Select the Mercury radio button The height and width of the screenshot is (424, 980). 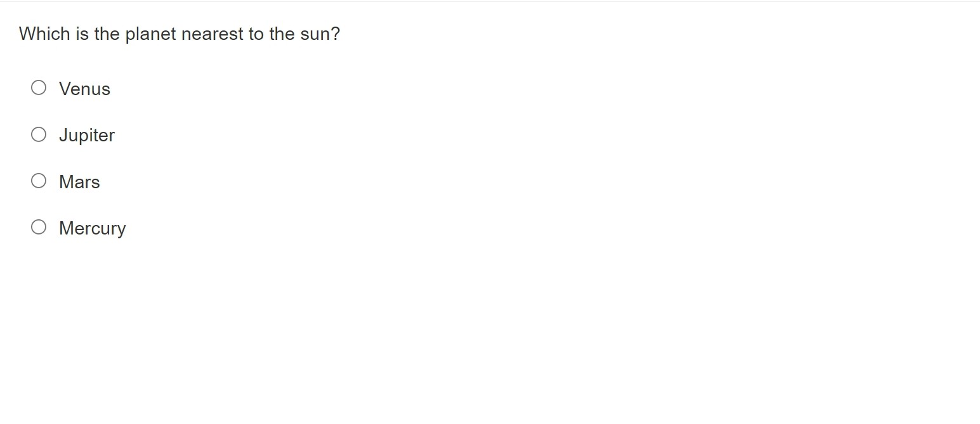(x=39, y=227)
